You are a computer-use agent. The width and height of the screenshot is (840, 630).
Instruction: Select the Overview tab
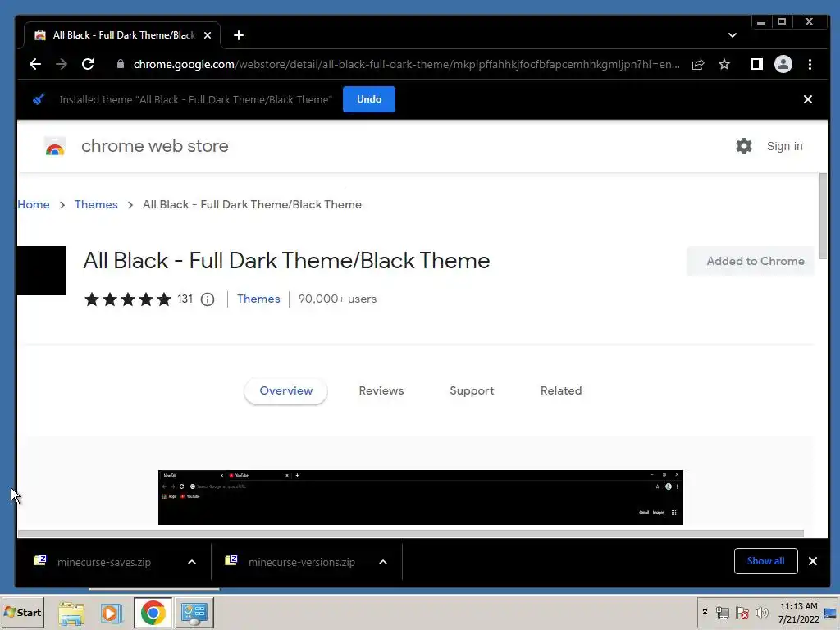click(285, 391)
